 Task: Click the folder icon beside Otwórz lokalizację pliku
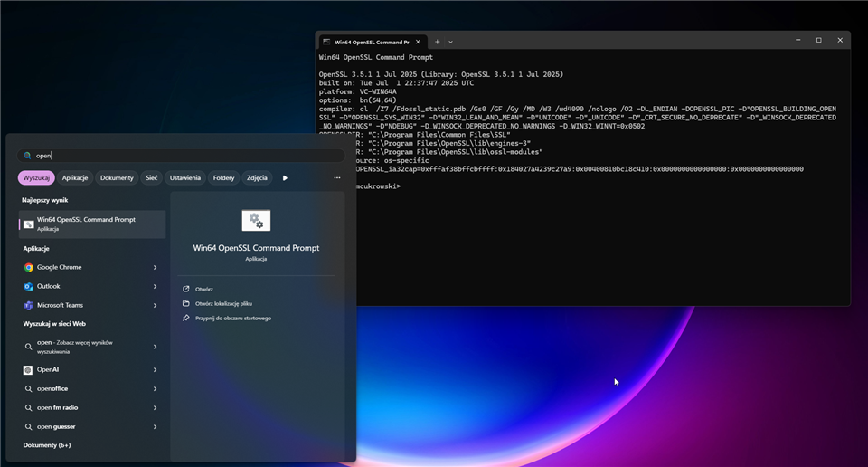coord(186,303)
